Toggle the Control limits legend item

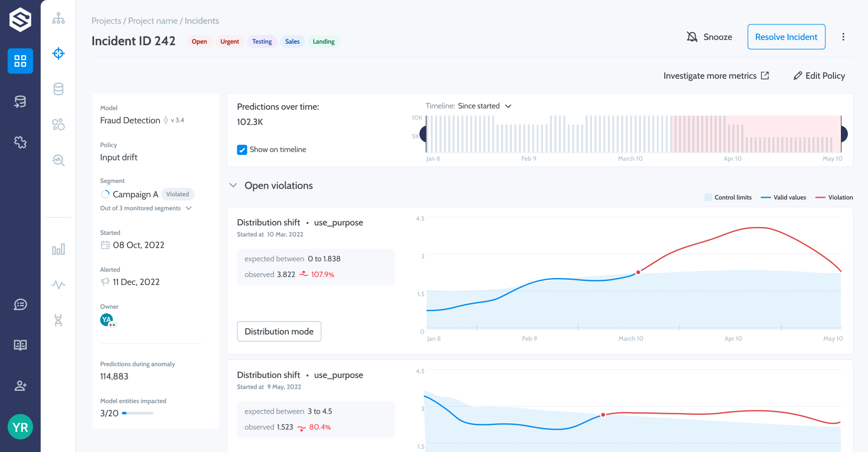pyautogui.click(x=728, y=197)
